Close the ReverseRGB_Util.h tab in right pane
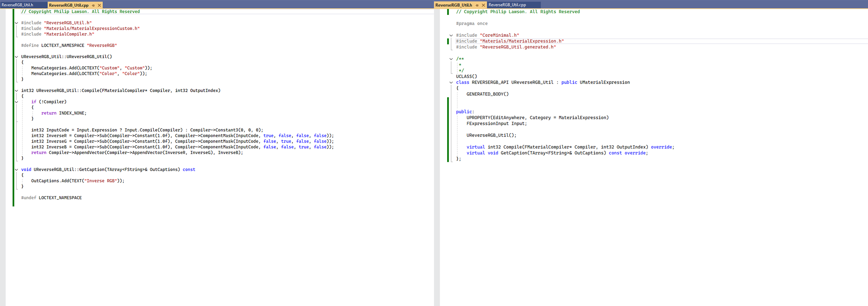The height and width of the screenshot is (306, 868). click(x=483, y=5)
